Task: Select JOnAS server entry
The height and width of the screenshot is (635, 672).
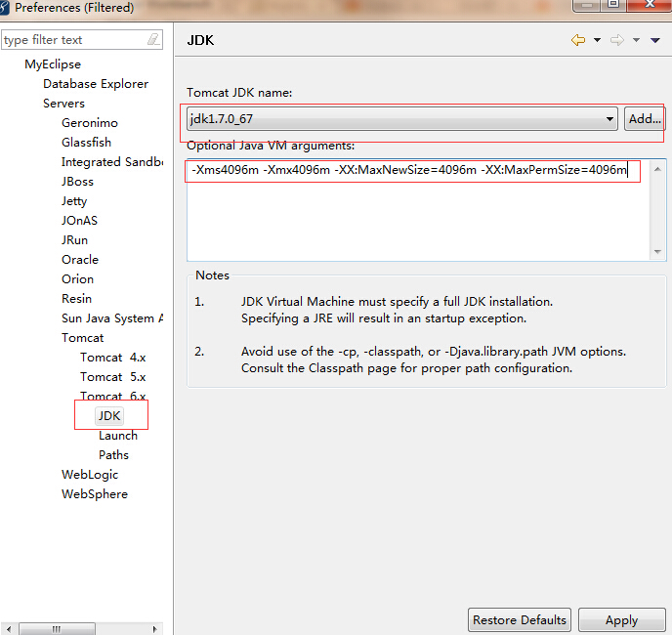Action: click(x=79, y=221)
